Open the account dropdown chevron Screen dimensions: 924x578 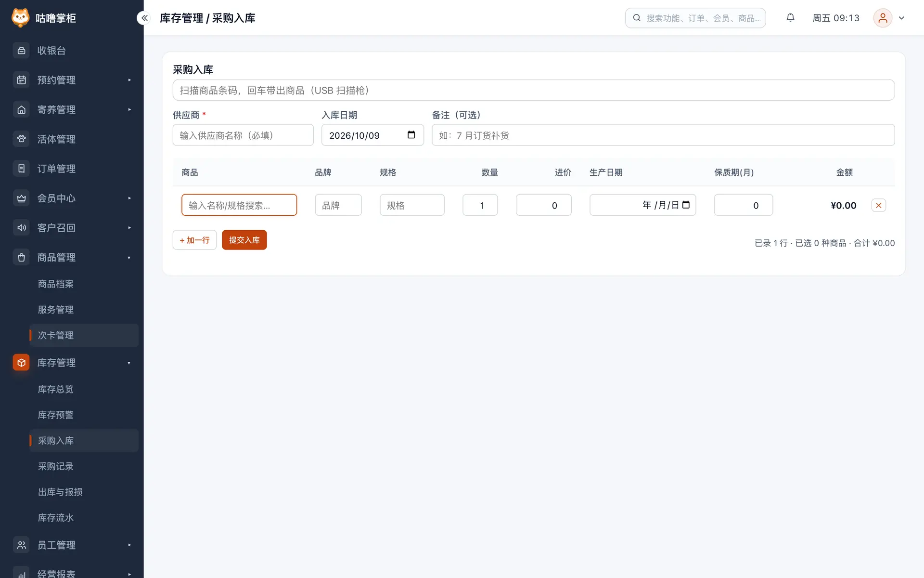click(x=901, y=18)
